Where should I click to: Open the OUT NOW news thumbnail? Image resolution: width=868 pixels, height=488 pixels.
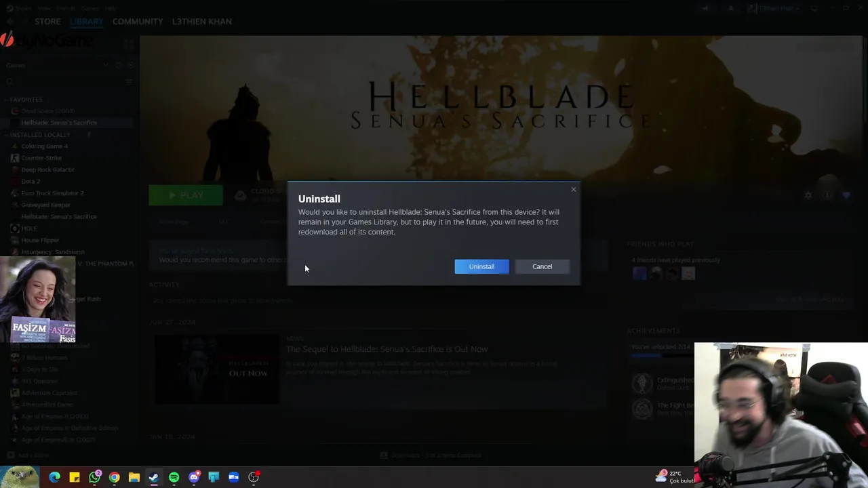click(217, 369)
